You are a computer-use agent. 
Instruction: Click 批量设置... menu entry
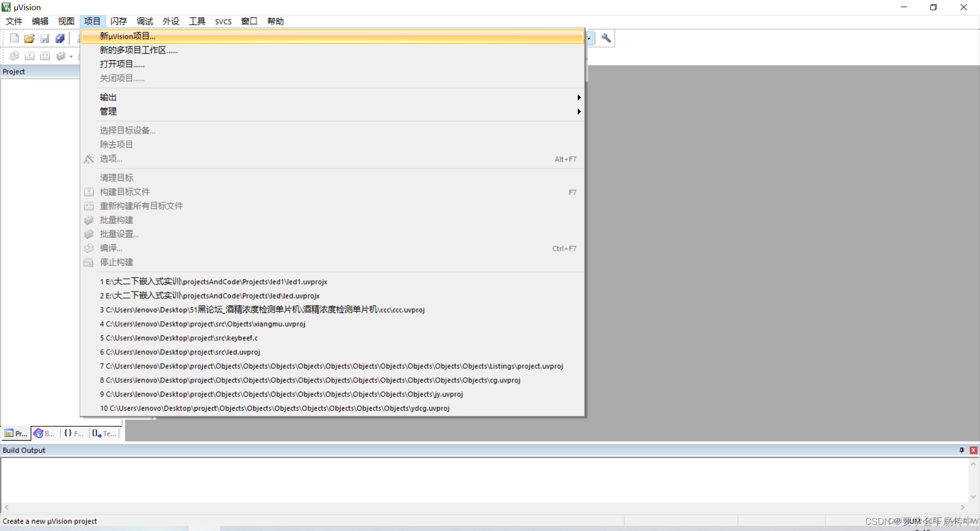click(x=332, y=234)
